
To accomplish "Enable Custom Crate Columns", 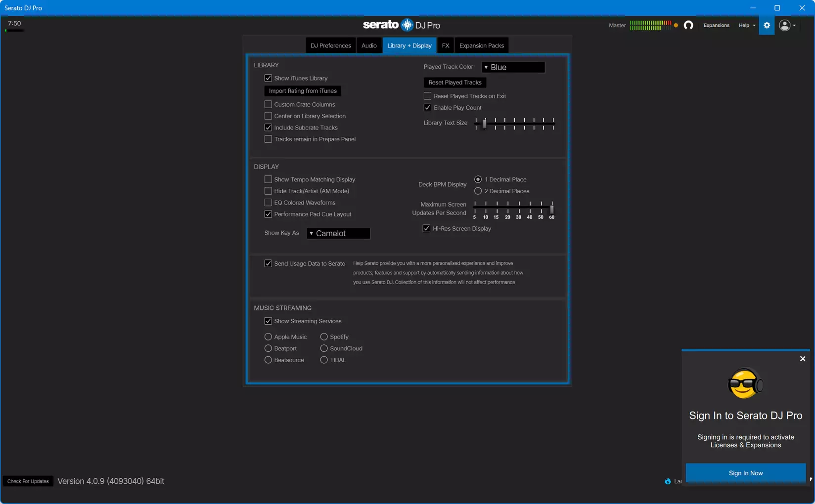I will [268, 104].
